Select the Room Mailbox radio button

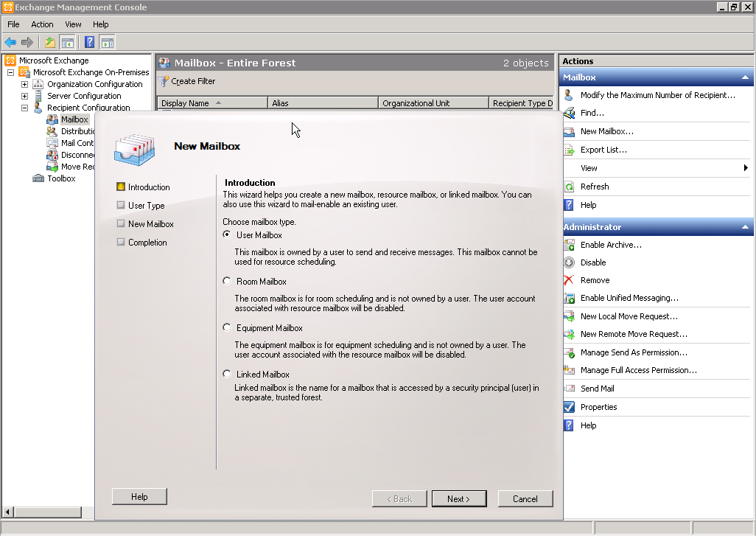tap(227, 282)
